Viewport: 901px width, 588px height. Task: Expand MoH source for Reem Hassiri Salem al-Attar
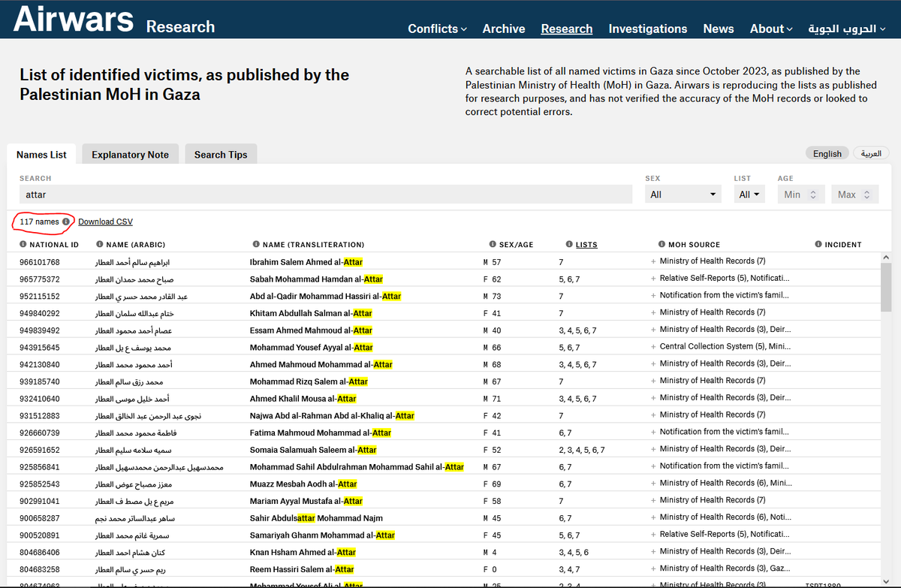click(653, 568)
